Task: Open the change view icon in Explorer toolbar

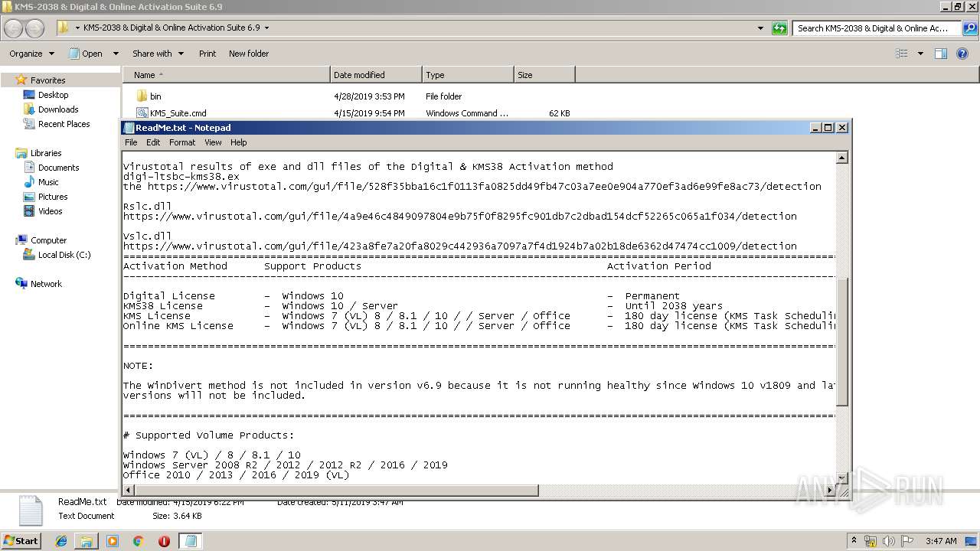Action: 902,54
